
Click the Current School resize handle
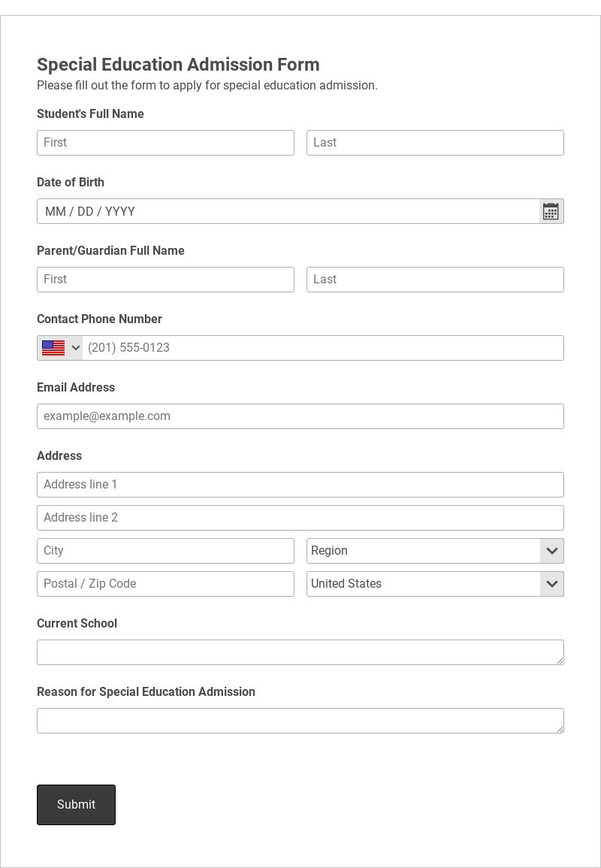pyautogui.click(x=560, y=661)
